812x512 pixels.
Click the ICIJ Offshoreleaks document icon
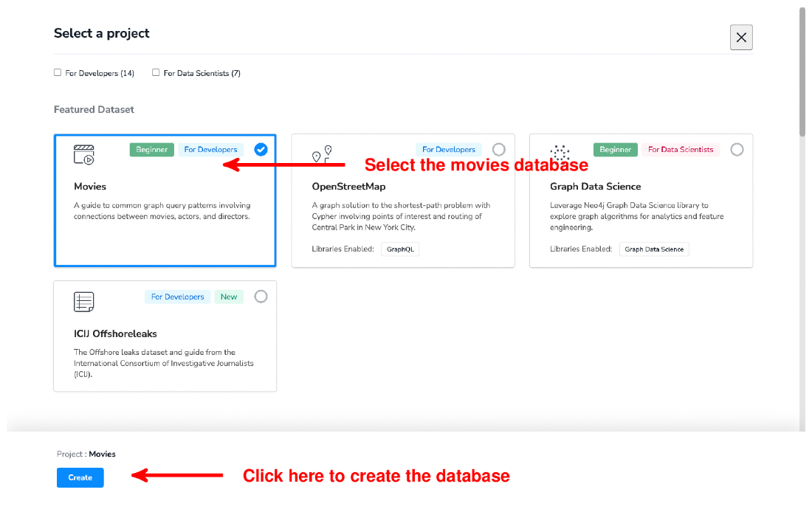[x=84, y=302]
